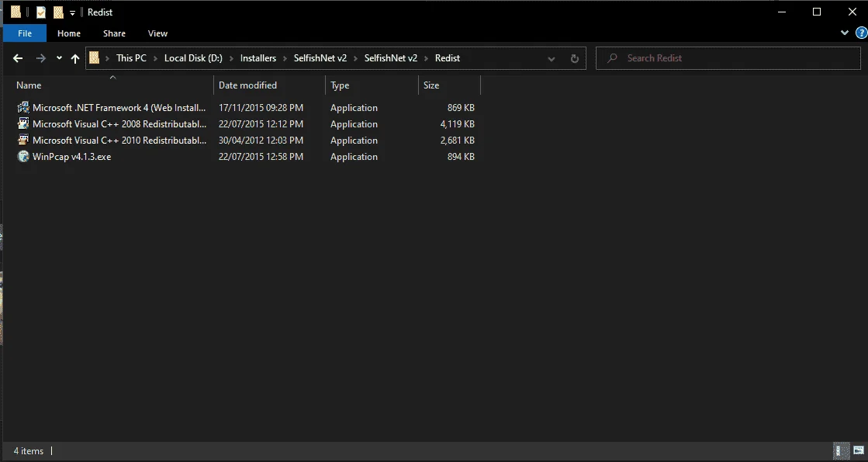The image size is (868, 462).
Task: Open the File menu
Action: point(25,33)
